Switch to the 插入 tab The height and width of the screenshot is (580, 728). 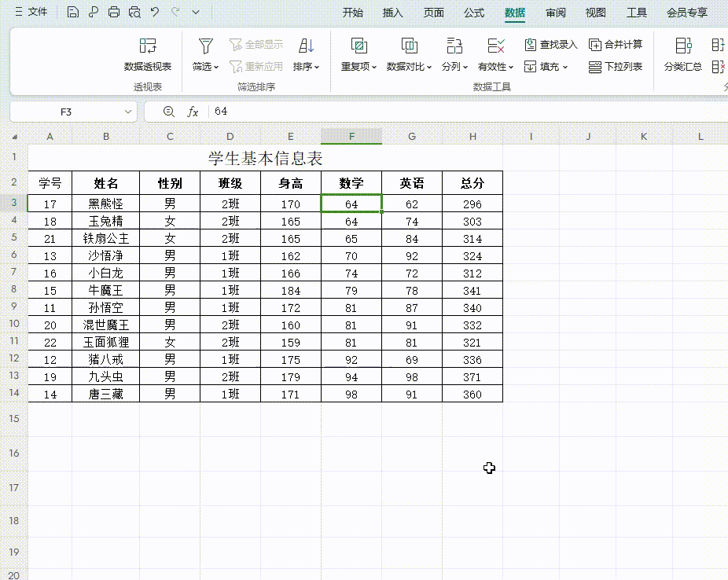point(393,13)
